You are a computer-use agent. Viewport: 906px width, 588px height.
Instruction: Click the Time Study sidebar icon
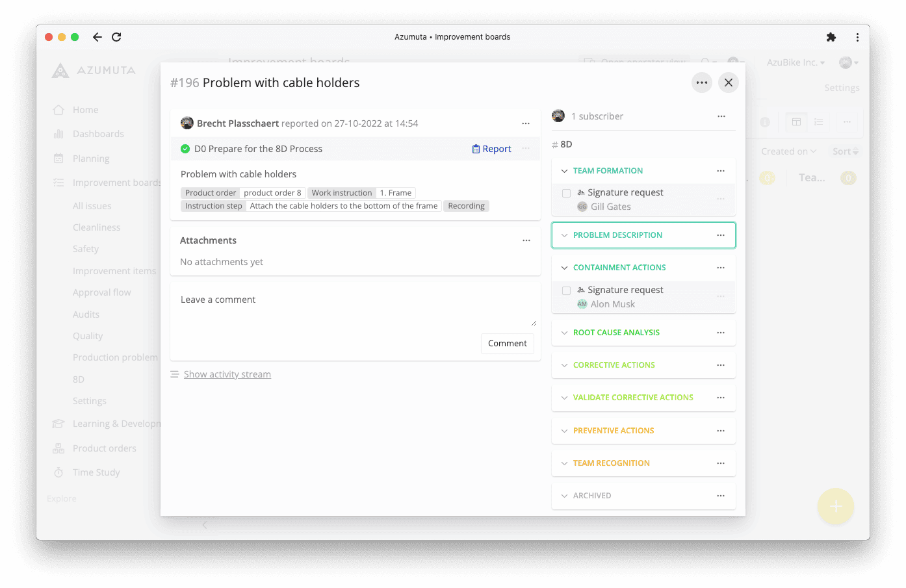58,472
